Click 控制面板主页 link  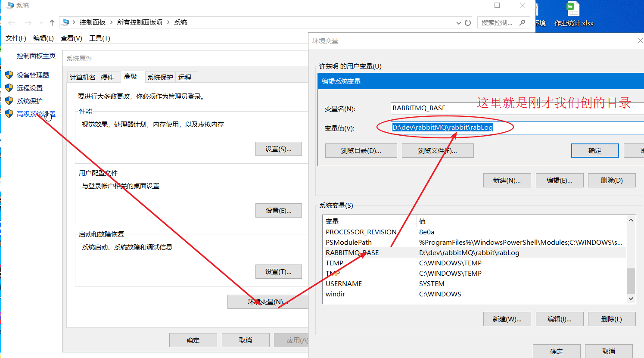click(36, 56)
